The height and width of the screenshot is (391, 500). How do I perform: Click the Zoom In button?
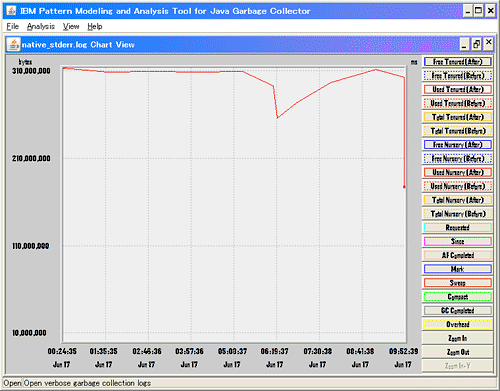click(458, 338)
